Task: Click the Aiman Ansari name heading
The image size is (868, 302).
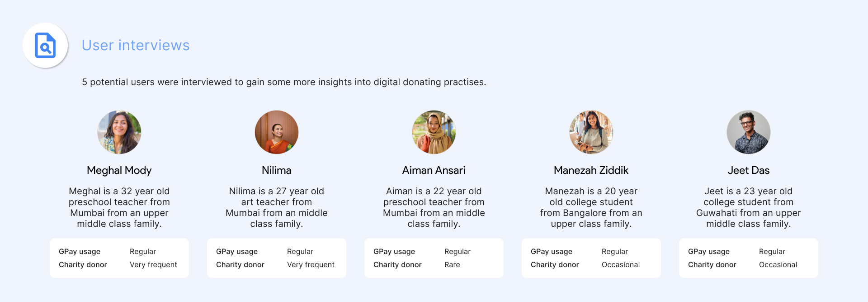Action: [434, 171]
